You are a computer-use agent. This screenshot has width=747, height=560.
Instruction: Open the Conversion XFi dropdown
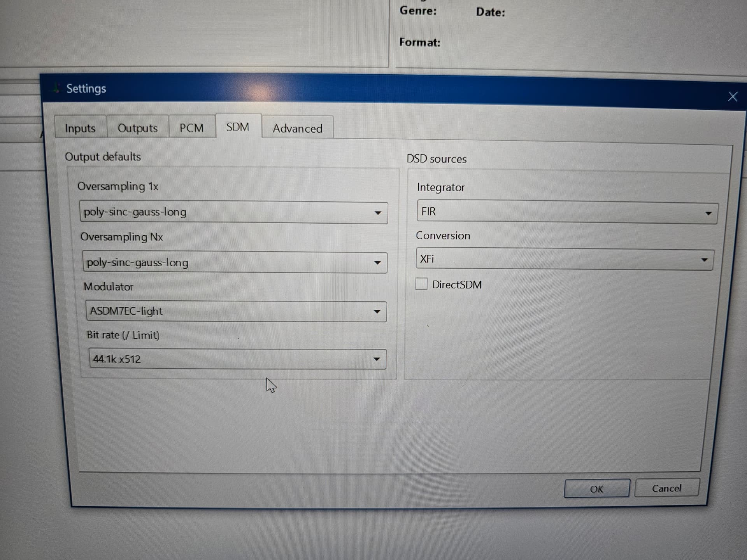click(x=565, y=259)
